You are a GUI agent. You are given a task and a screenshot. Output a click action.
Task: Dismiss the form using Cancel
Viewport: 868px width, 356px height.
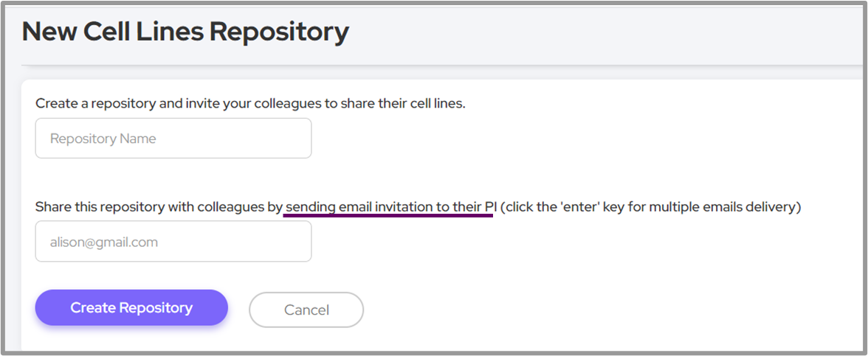coord(306,310)
